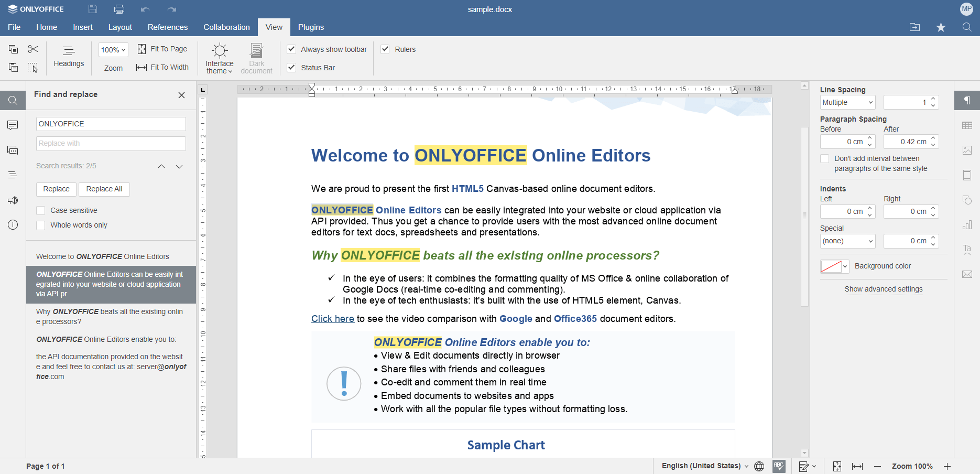Go to next search result arrow
The height and width of the screenshot is (474, 980).
[179, 166]
